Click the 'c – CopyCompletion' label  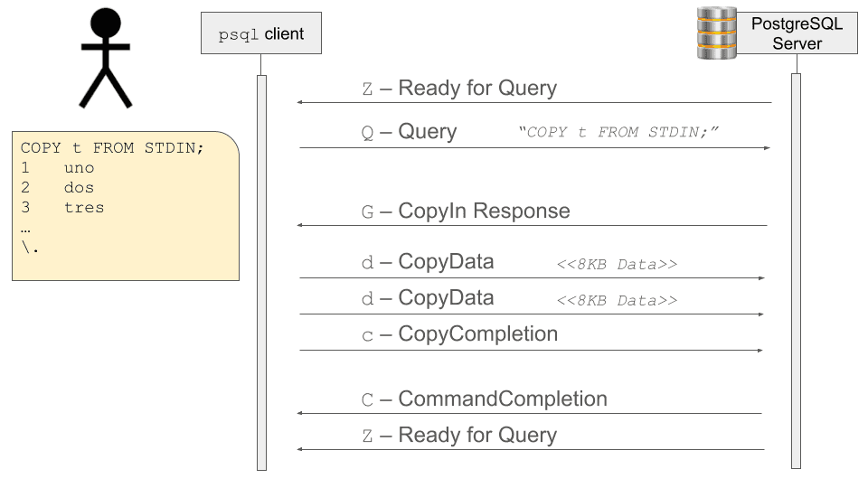pyautogui.click(x=459, y=333)
